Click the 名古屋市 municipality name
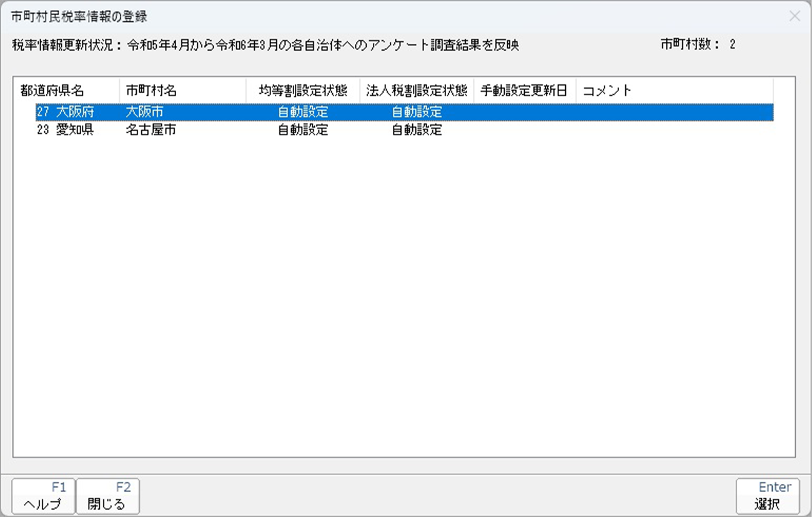Viewport: 812px width, 517px height. 151,130
